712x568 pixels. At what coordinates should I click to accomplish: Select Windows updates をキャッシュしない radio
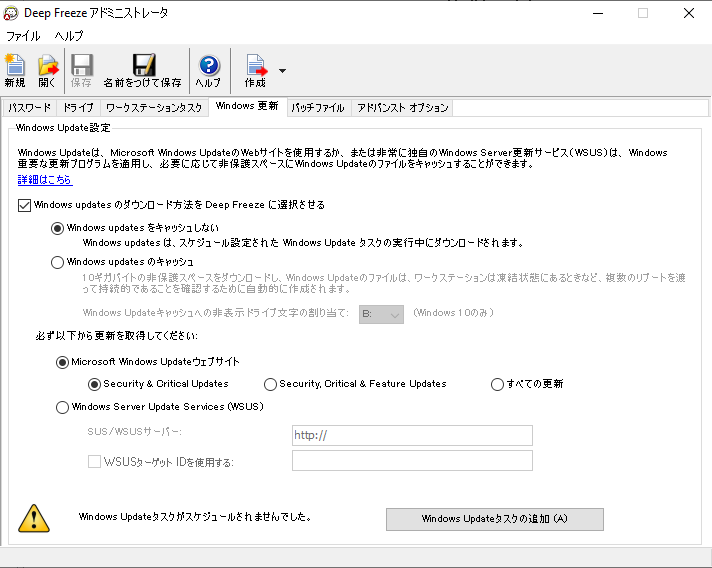pos(57,228)
